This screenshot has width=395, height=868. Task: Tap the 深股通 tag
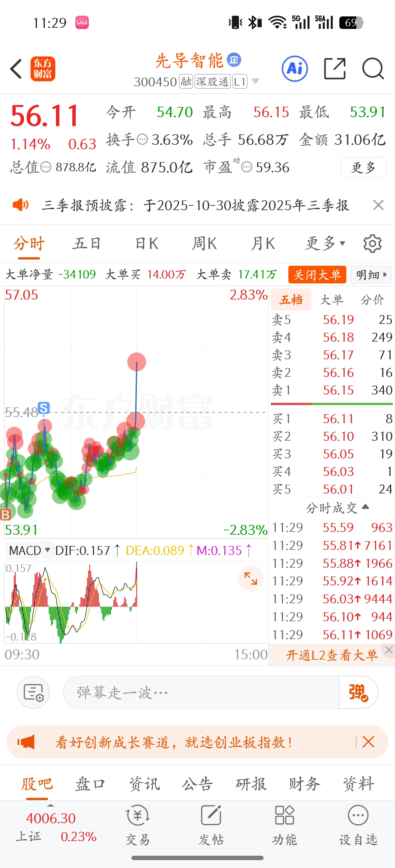(212, 81)
